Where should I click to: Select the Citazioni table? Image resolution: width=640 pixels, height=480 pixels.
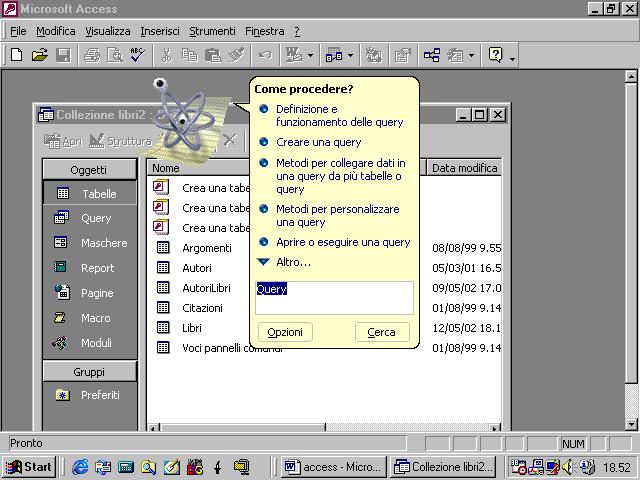coord(202,308)
